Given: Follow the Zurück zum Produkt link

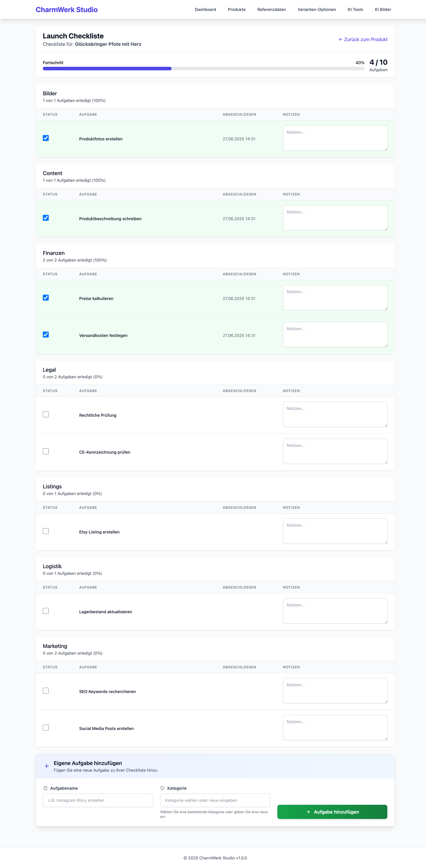Looking at the screenshot, I should (363, 39).
